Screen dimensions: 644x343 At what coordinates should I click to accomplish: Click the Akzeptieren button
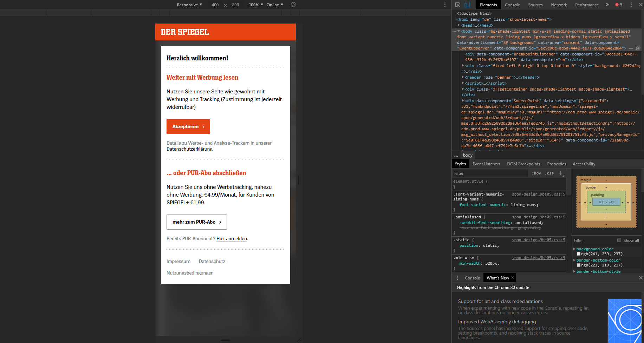coord(188,126)
